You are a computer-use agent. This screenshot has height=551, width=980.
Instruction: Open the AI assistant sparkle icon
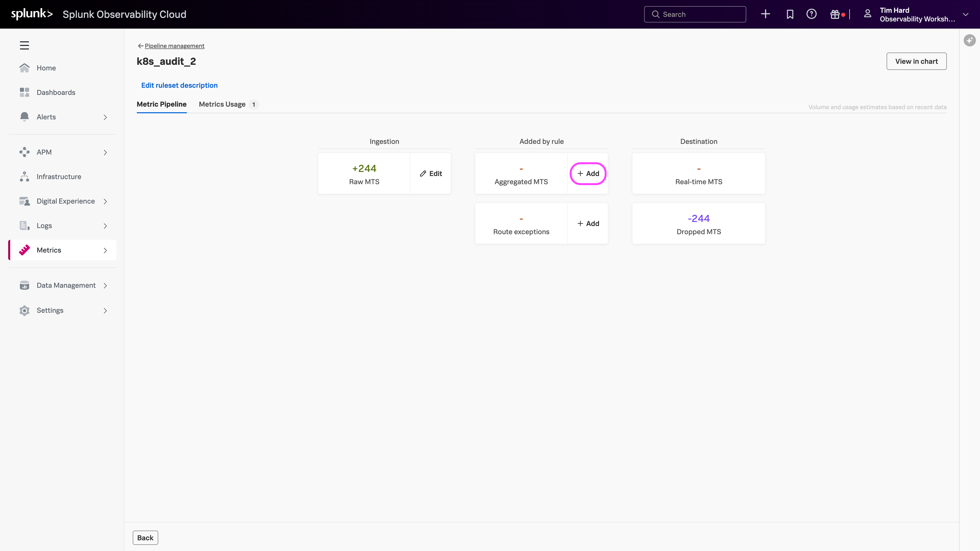click(x=969, y=40)
